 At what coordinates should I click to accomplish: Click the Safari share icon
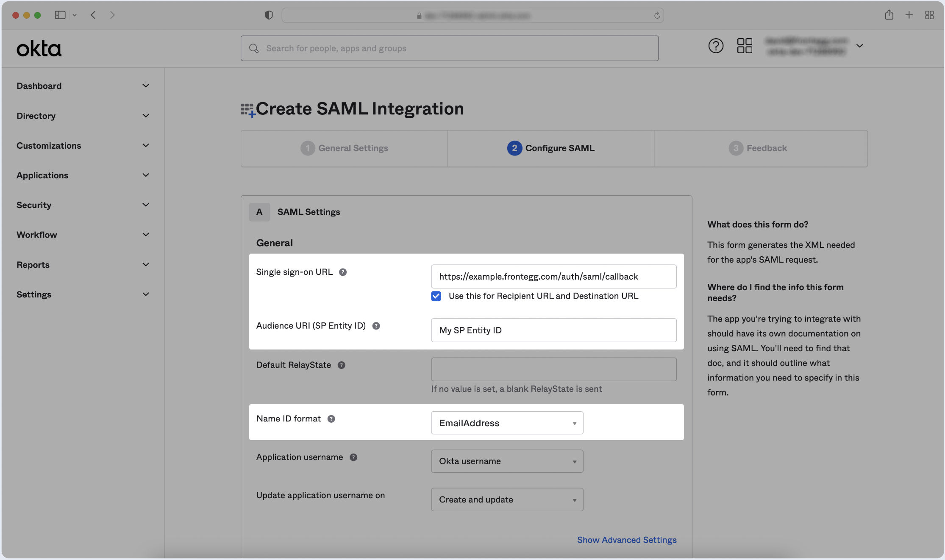click(889, 15)
